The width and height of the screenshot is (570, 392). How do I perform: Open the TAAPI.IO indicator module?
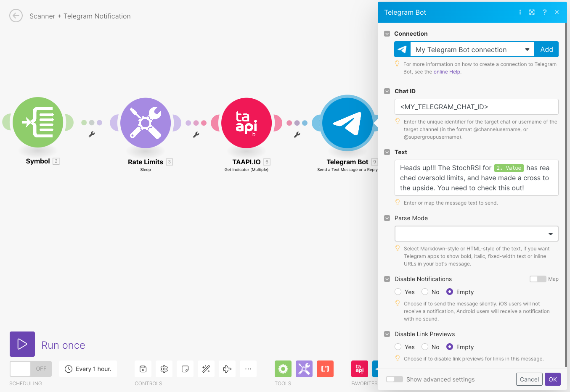pyautogui.click(x=247, y=123)
